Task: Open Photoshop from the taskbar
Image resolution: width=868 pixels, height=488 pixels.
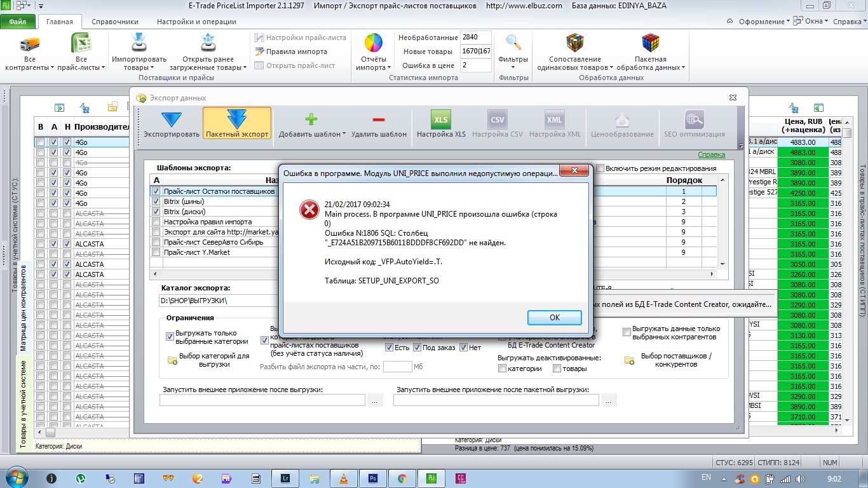Action: (x=373, y=478)
